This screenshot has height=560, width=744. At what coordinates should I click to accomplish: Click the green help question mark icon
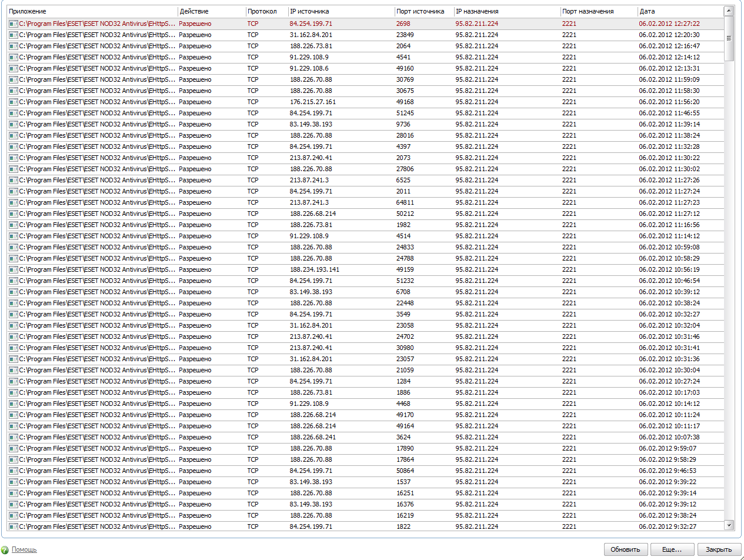click(x=6, y=549)
